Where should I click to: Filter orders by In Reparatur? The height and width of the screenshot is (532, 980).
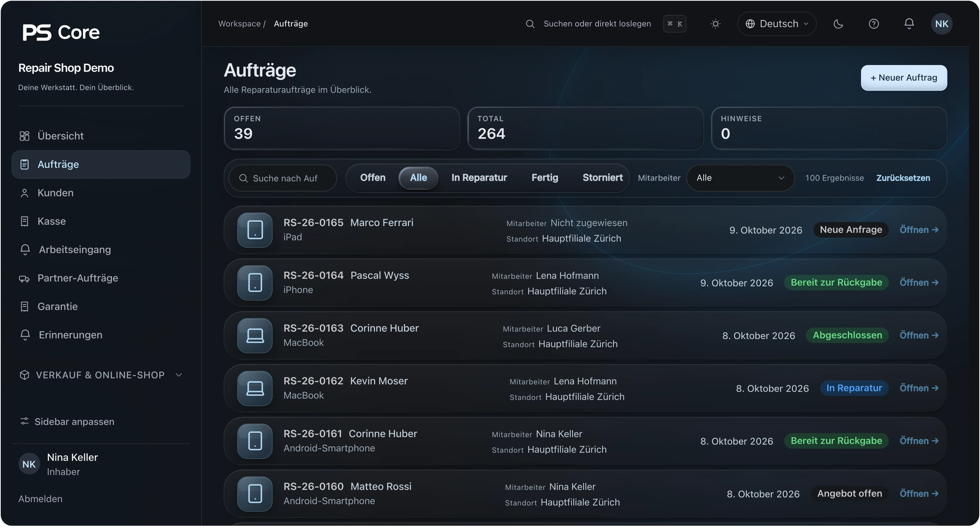tap(479, 178)
